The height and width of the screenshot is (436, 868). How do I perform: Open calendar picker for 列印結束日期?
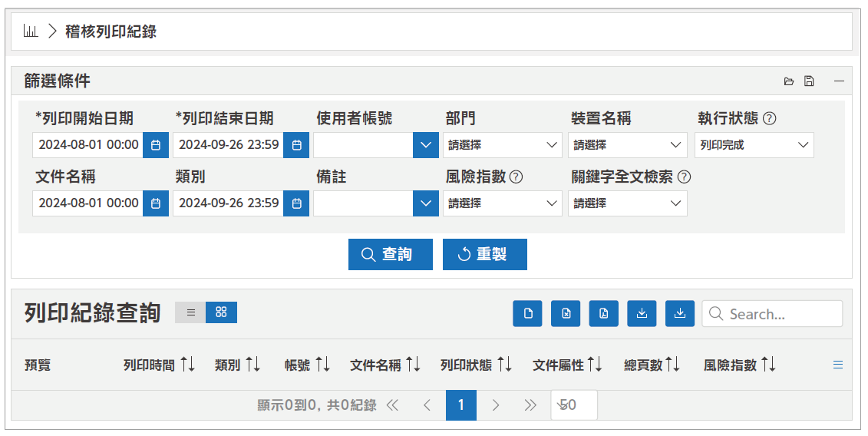coord(296,144)
